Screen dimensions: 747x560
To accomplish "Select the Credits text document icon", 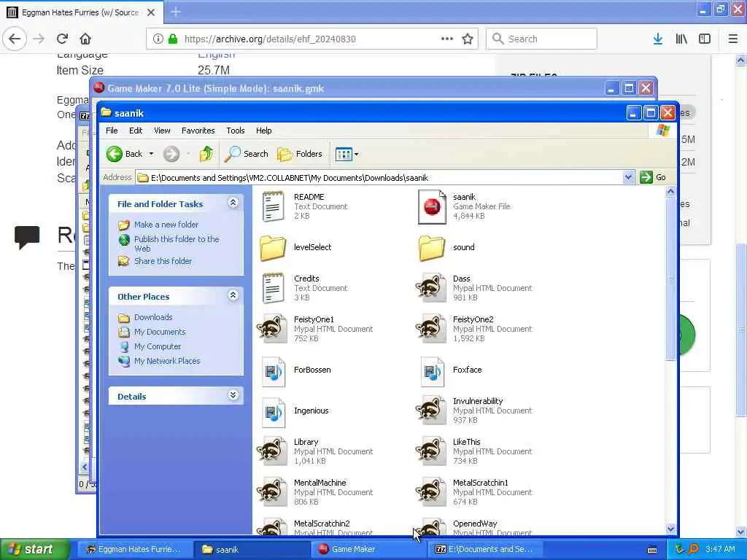I will pos(273,287).
